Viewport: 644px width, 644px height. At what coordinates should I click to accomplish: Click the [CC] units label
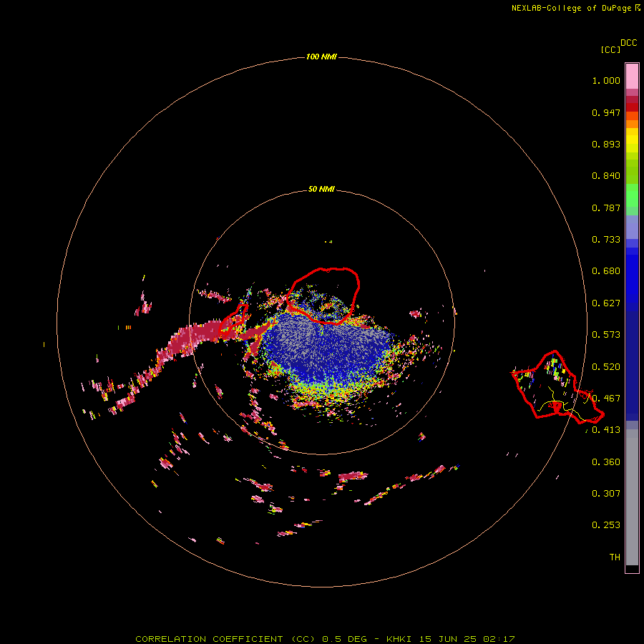point(610,49)
